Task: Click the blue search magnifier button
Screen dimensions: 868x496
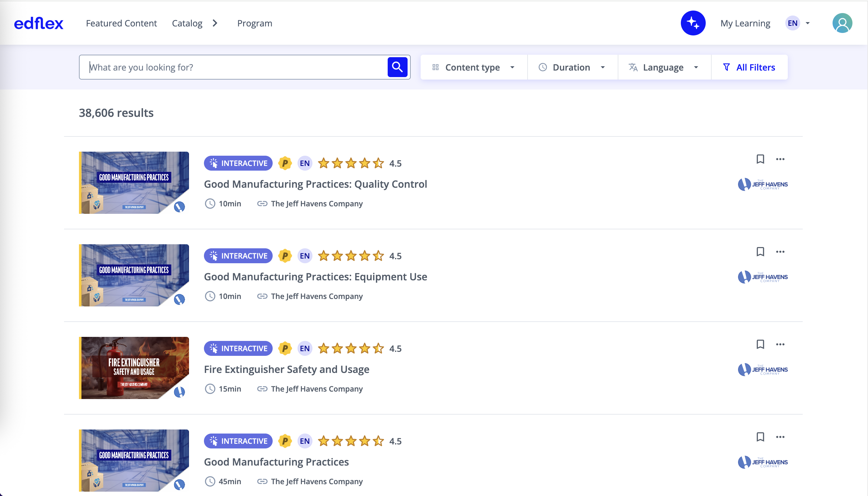Action: pos(397,67)
